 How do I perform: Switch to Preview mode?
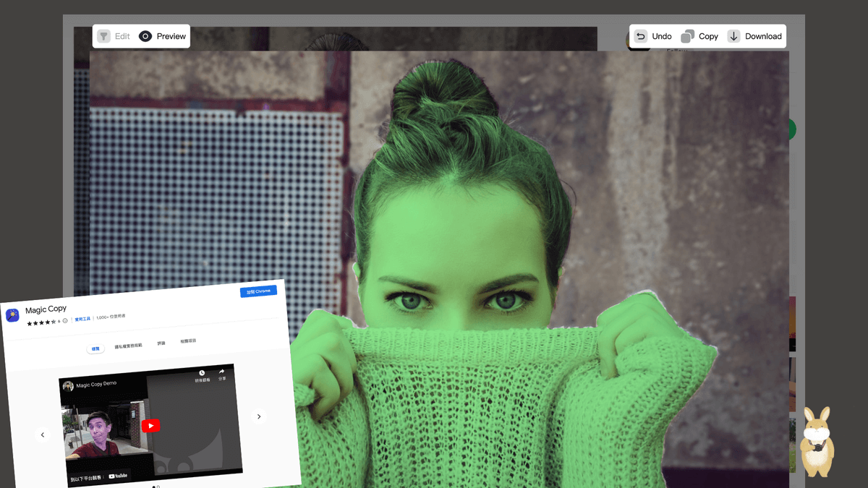point(162,36)
